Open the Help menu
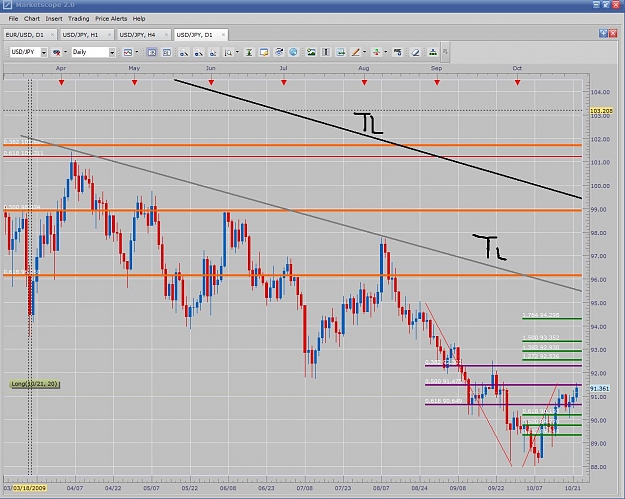This screenshot has width=625, height=499. pos(139,19)
